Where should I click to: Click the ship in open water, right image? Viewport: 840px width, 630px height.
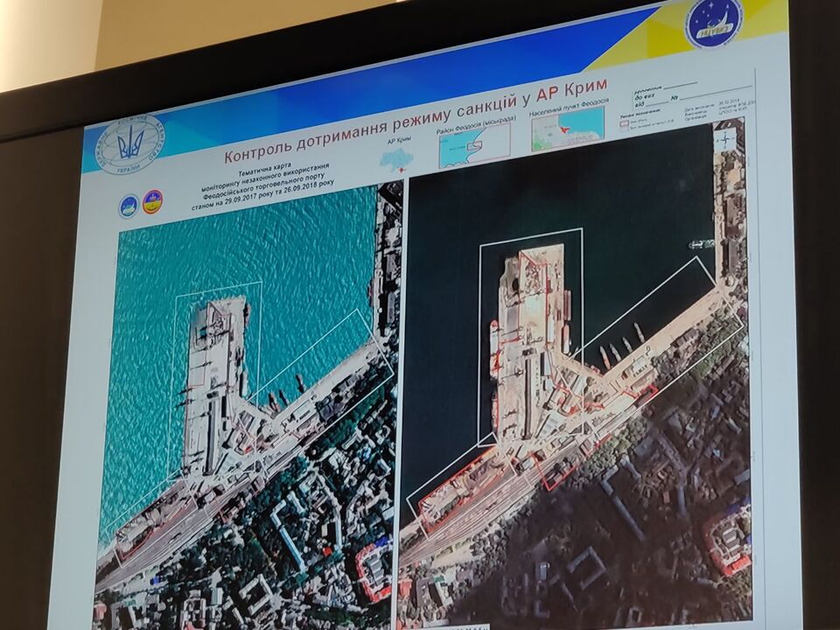coord(701,244)
